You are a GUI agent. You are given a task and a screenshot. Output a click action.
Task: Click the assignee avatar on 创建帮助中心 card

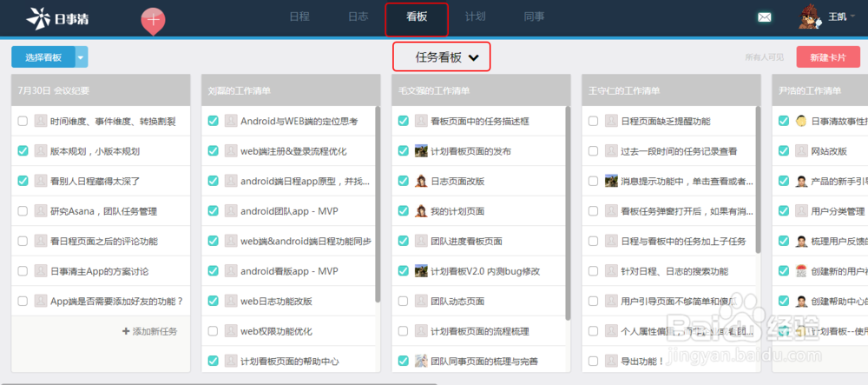coord(801,301)
